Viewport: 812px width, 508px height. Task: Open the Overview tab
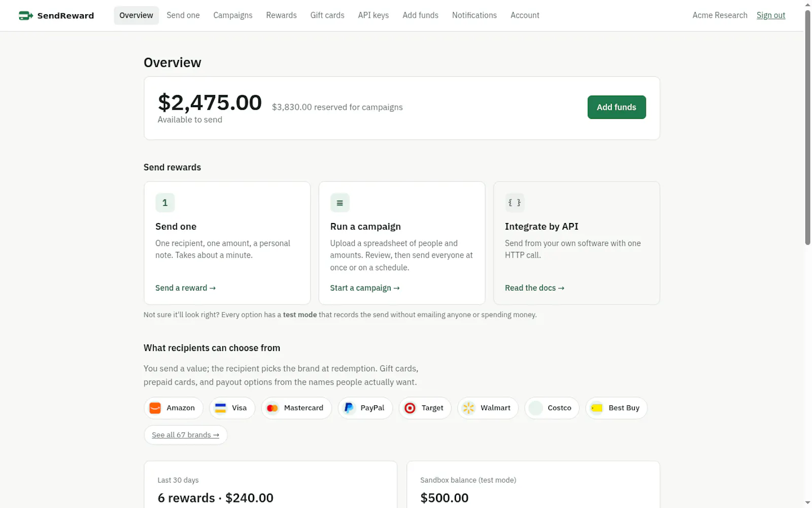pyautogui.click(x=136, y=15)
